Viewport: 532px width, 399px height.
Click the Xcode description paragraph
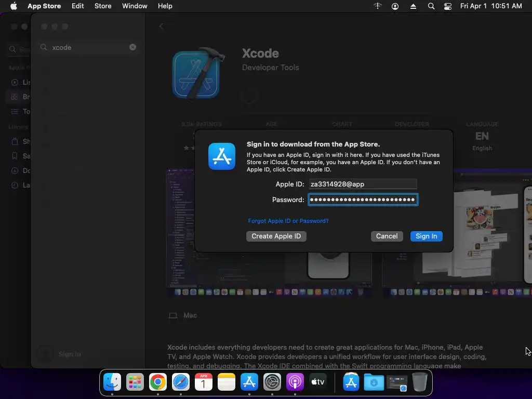coord(327,356)
